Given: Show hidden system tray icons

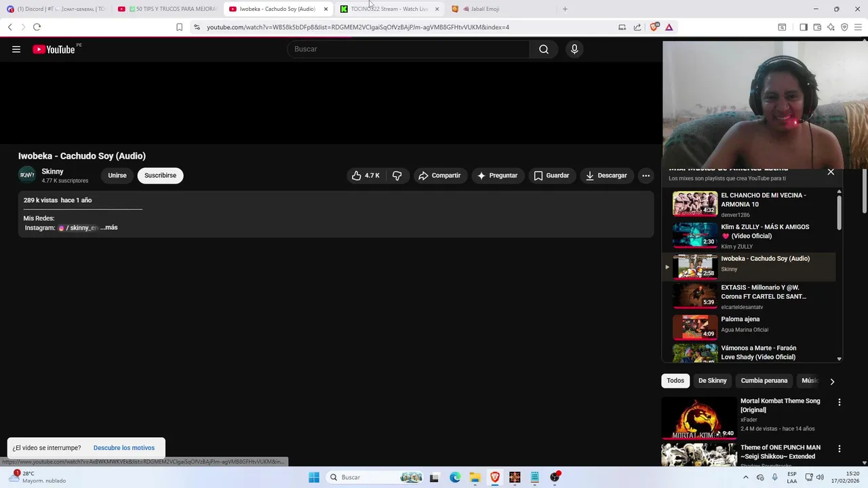Looking at the screenshot, I should [746, 477].
